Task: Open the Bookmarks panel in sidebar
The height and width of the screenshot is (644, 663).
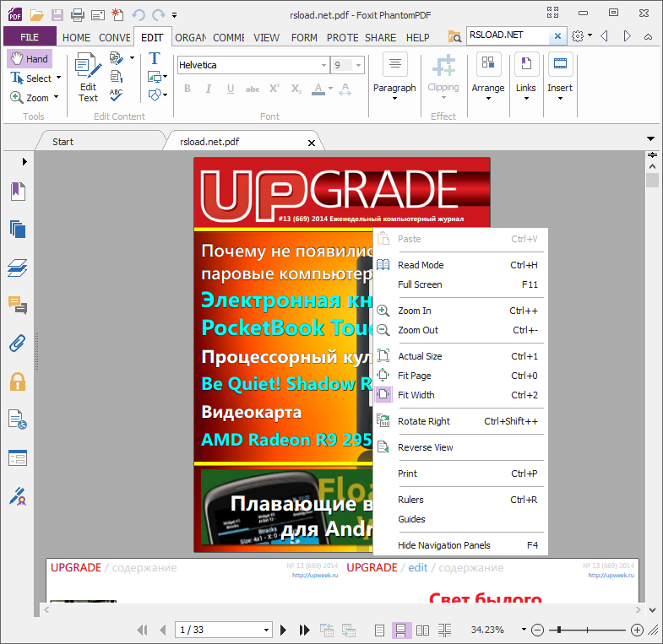Action: click(x=18, y=191)
